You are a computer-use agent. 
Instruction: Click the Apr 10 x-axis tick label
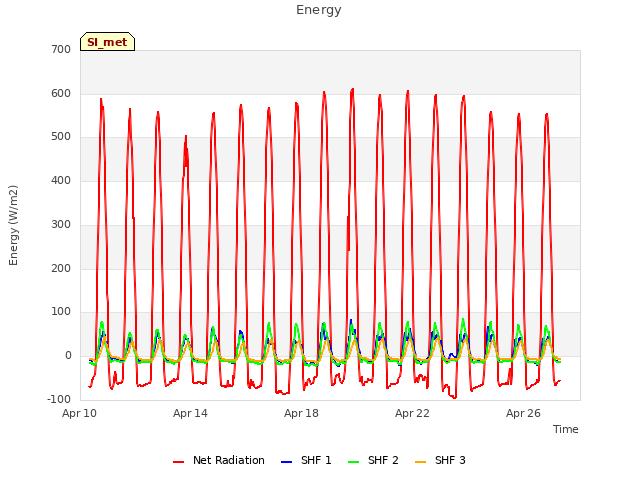pyautogui.click(x=79, y=413)
